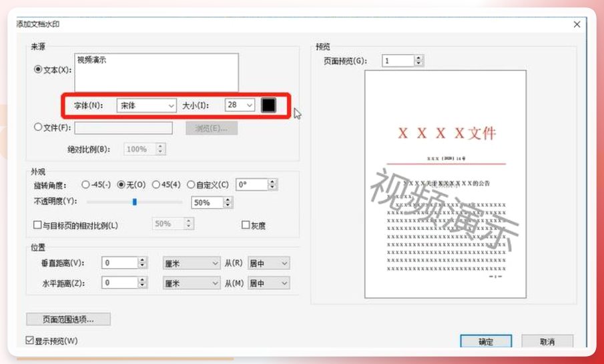
Task: Open the 水平距离 unit dropdown 厘米
Action: (x=192, y=283)
